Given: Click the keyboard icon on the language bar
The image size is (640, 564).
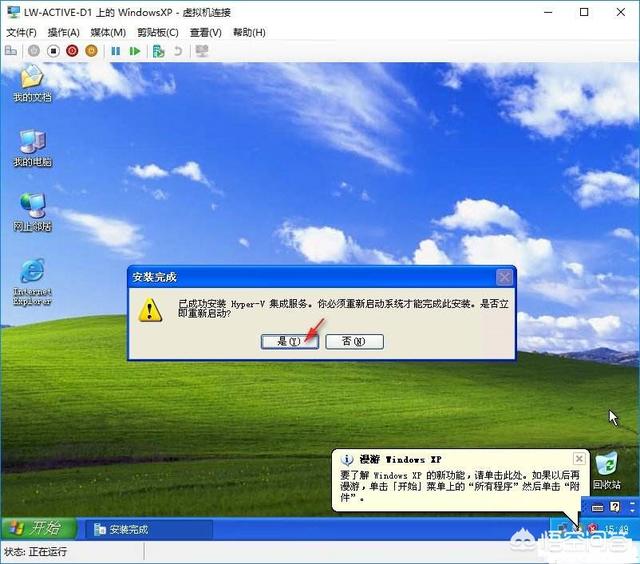Looking at the screenshot, I should pyautogui.click(x=597, y=508).
